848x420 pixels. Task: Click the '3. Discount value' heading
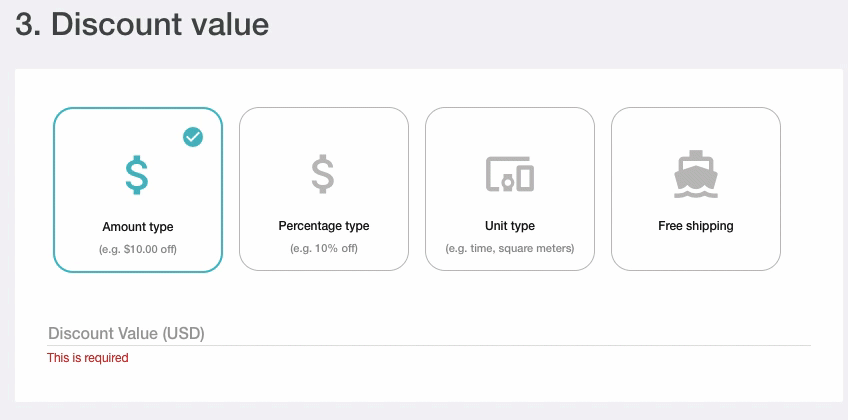coord(142,24)
